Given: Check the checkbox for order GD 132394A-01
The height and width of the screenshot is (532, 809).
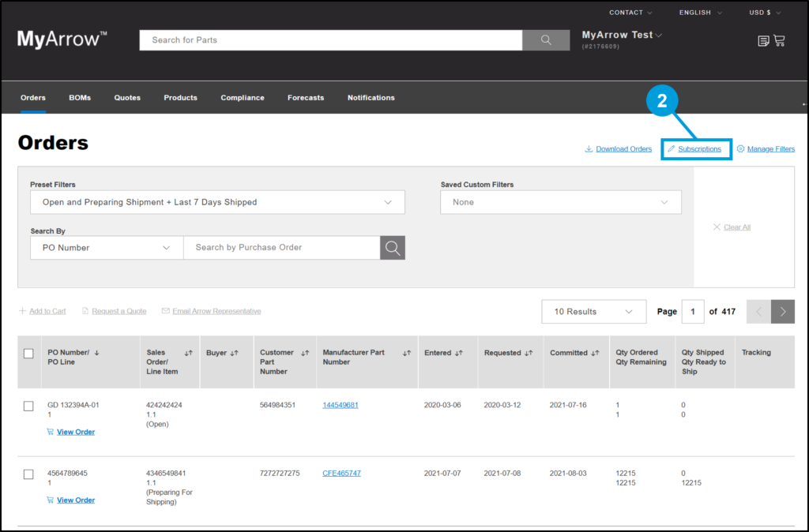Looking at the screenshot, I should (28, 406).
